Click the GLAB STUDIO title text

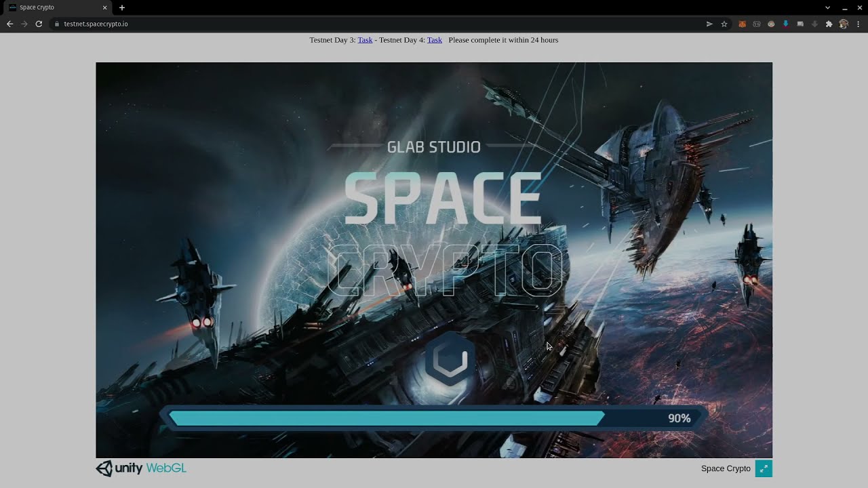point(434,147)
